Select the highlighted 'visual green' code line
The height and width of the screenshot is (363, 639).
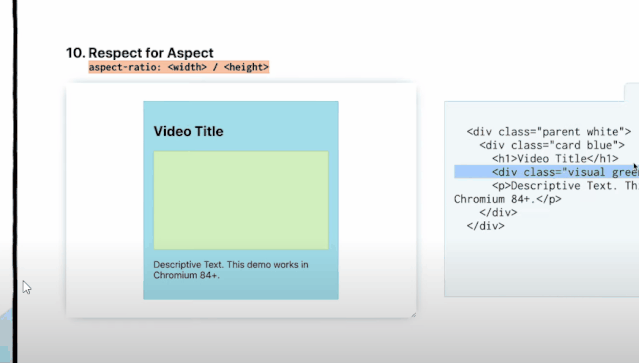[546, 172]
